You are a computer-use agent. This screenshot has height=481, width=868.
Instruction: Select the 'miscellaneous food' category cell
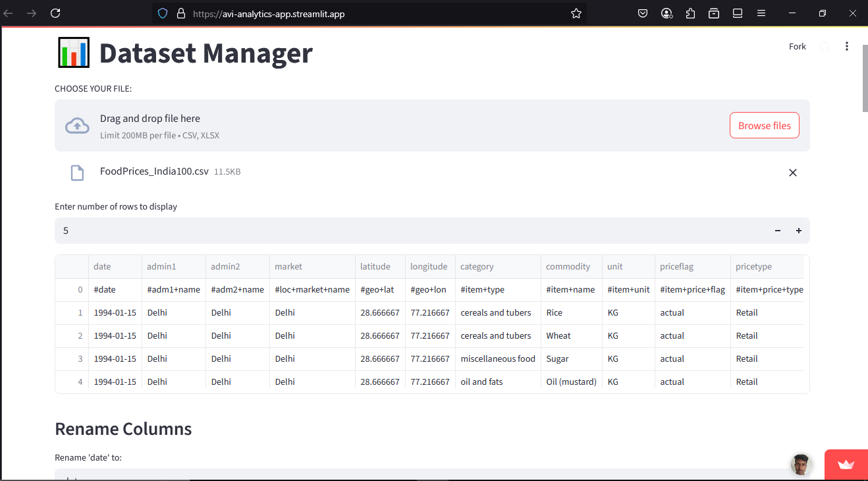pos(499,358)
